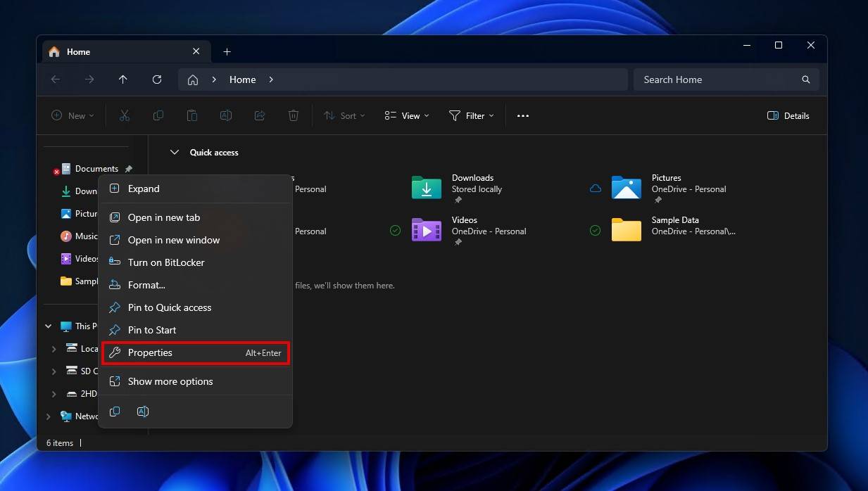Open the See more ellipsis toolbar button
Screen dimensions: 868x491
pos(522,116)
